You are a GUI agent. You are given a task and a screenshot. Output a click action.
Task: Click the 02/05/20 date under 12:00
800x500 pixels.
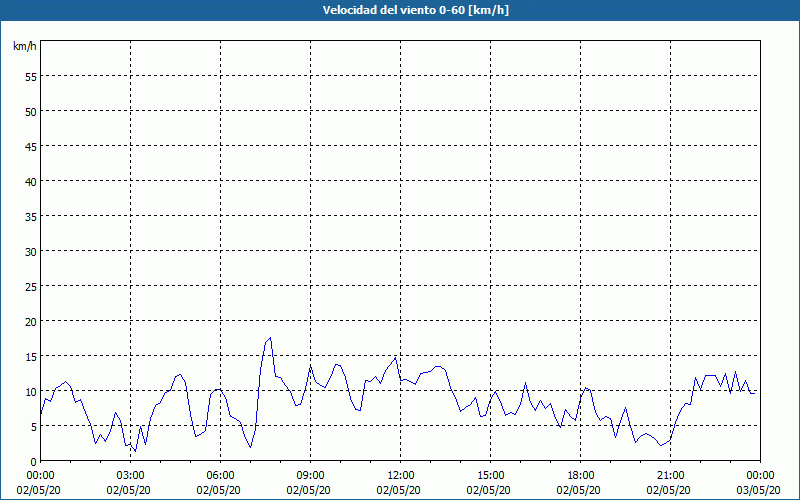point(398,490)
